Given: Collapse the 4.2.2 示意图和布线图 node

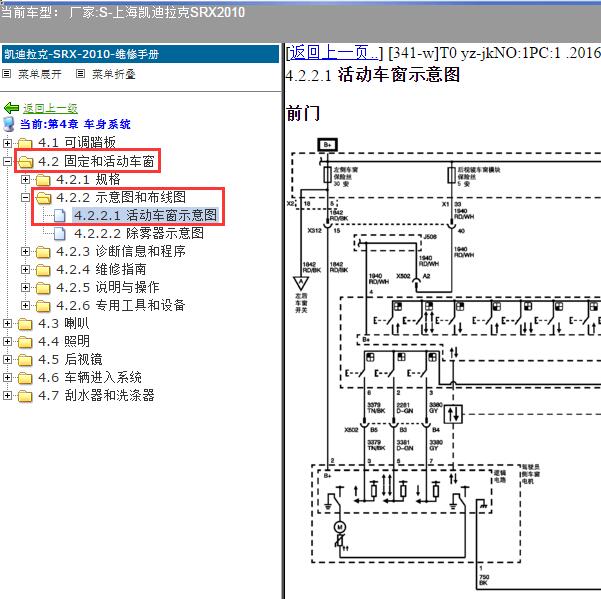Looking at the screenshot, I should pos(25,197).
